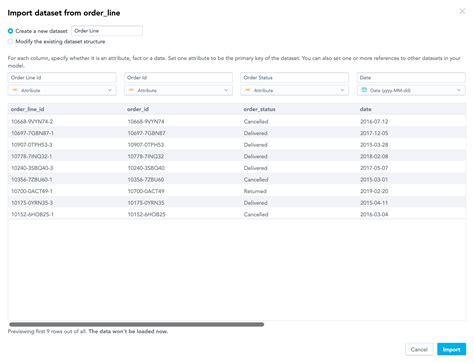Click the order_status column header
The height and width of the screenshot is (363, 474).
(x=259, y=109)
